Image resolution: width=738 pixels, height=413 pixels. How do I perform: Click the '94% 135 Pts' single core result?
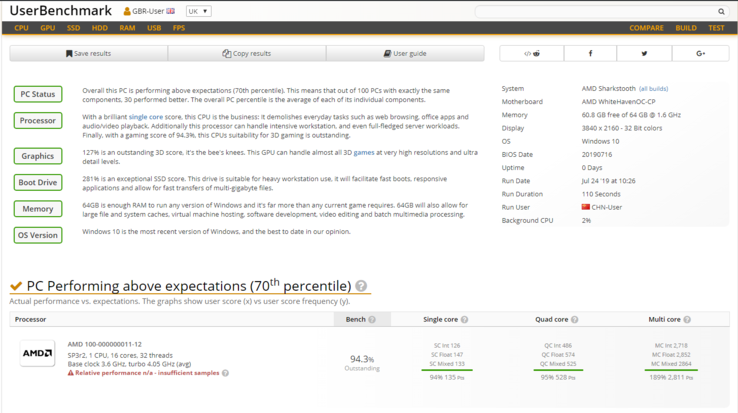coord(447,378)
